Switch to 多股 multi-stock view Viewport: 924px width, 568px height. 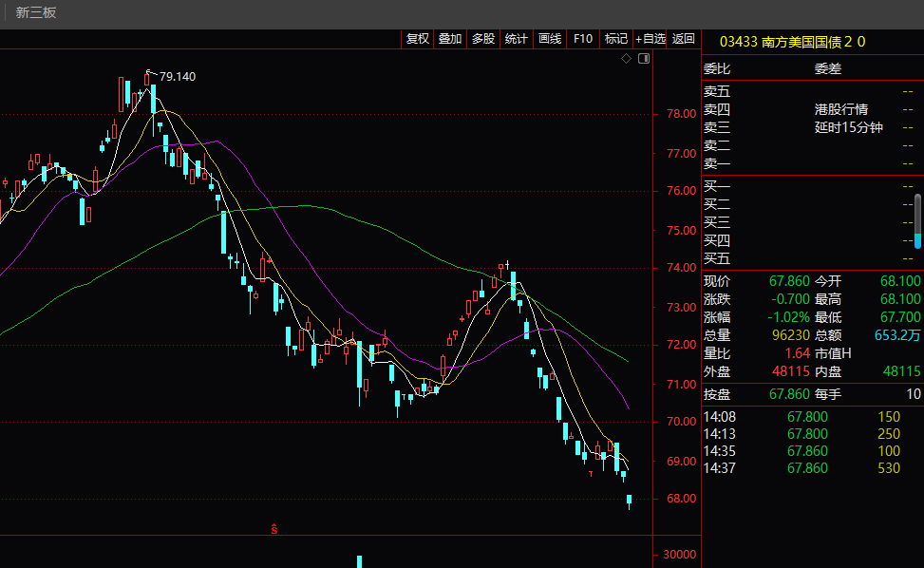click(x=483, y=39)
